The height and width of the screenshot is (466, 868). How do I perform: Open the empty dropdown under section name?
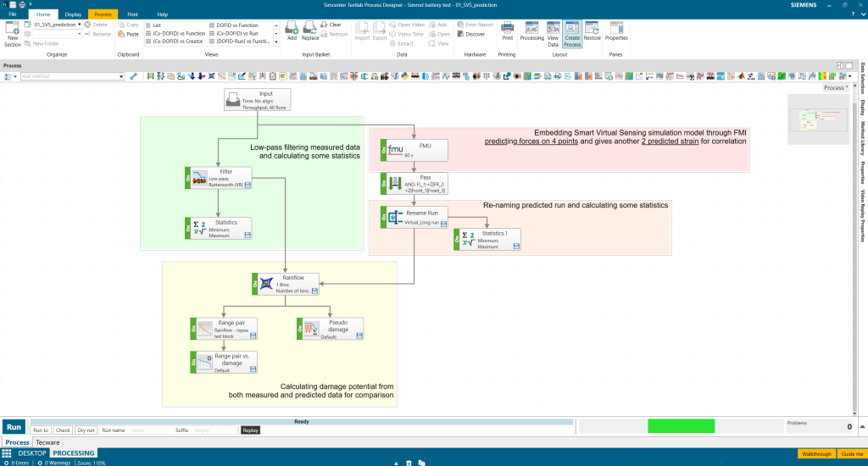79,34
